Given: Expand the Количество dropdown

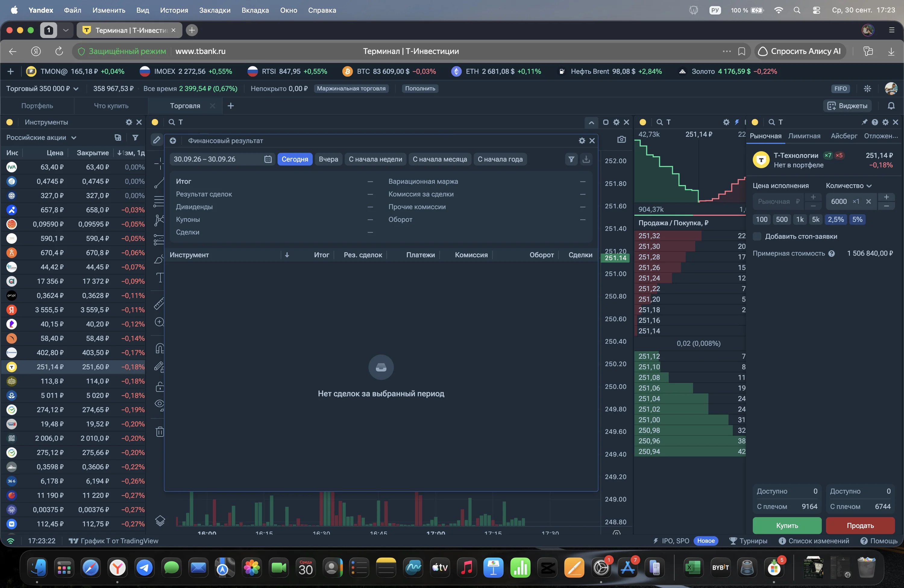Looking at the screenshot, I should [x=849, y=185].
